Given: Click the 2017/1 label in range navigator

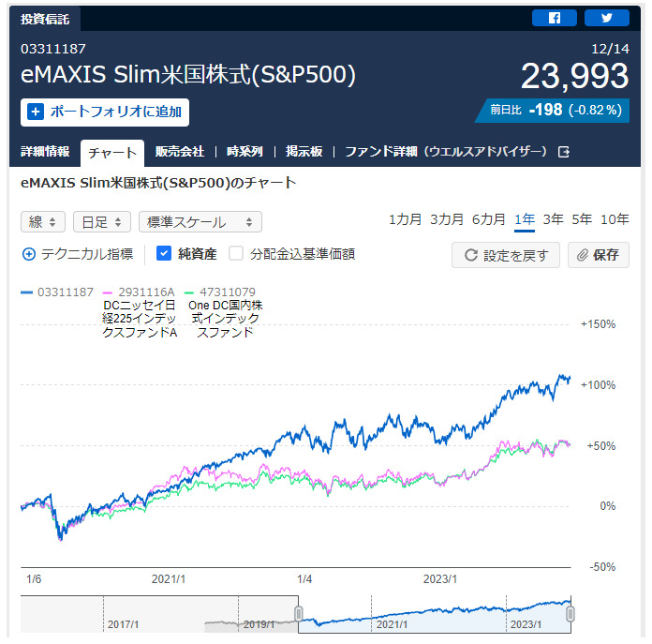Looking at the screenshot, I should click(x=123, y=624).
